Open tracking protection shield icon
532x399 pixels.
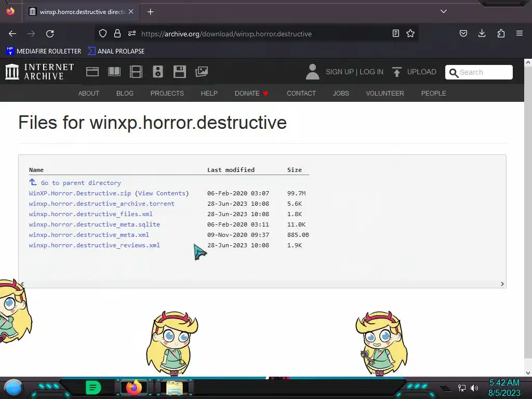click(103, 34)
